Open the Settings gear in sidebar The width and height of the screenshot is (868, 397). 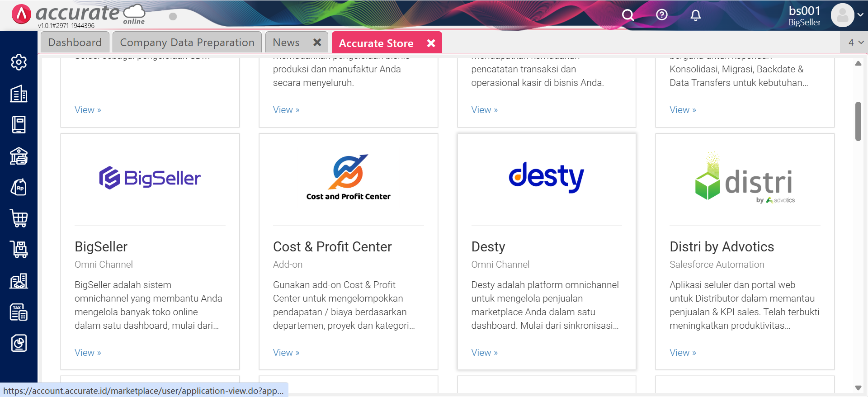point(19,62)
